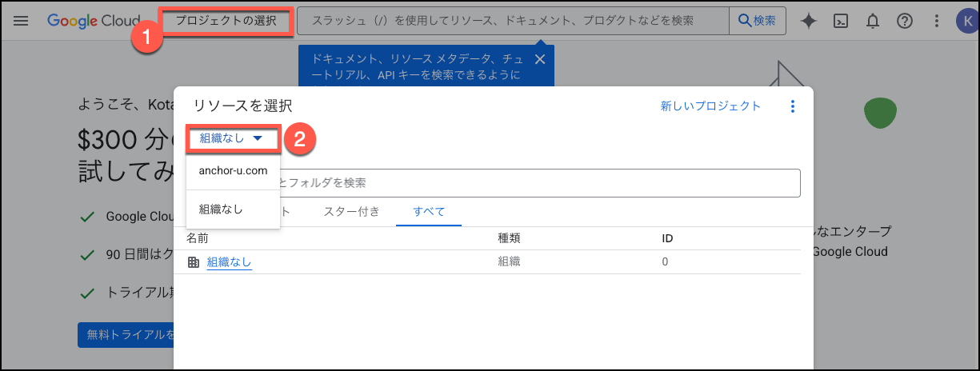Click the Google Cloud logo

(92, 21)
